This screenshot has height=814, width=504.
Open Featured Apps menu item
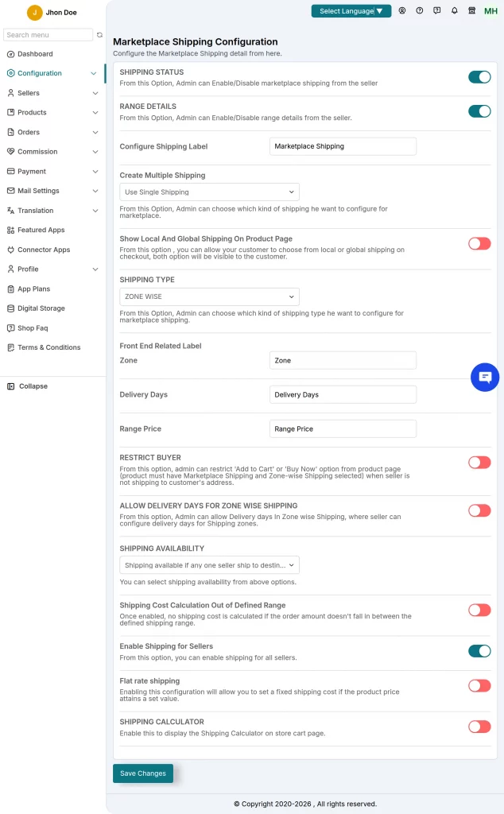[x=41, y=230]
